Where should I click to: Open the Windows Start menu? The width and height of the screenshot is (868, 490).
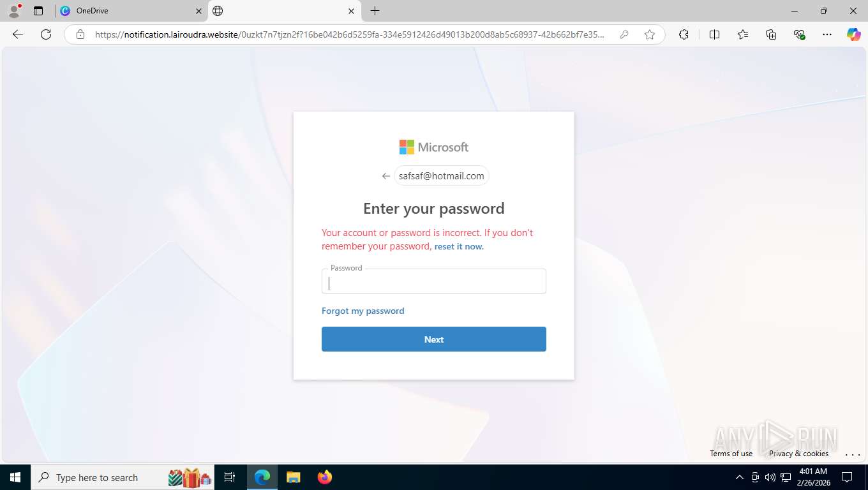[15, 477]
